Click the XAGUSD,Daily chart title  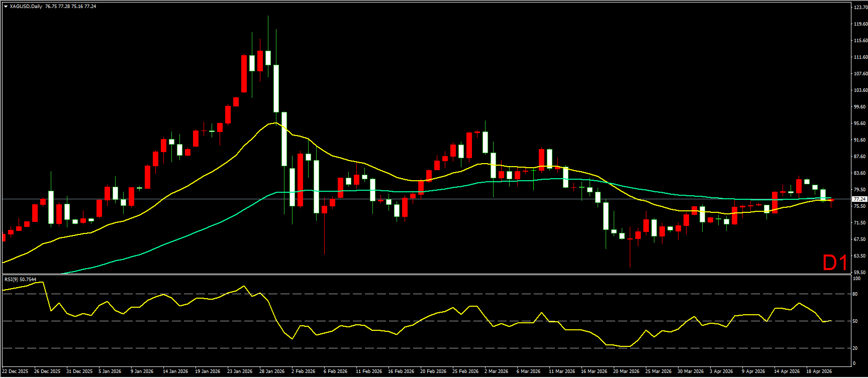26,7
